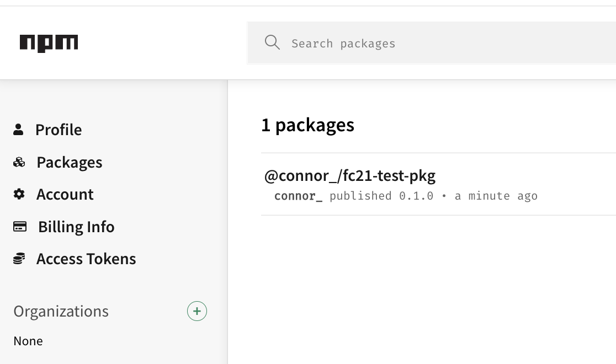Go to the Packages section
Viewport: 616px width, 364px height.
tap(70, 162)
